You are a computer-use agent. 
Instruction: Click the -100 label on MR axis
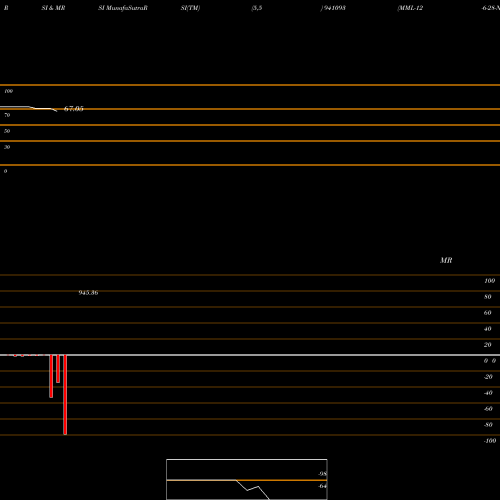tap(490, 441)
